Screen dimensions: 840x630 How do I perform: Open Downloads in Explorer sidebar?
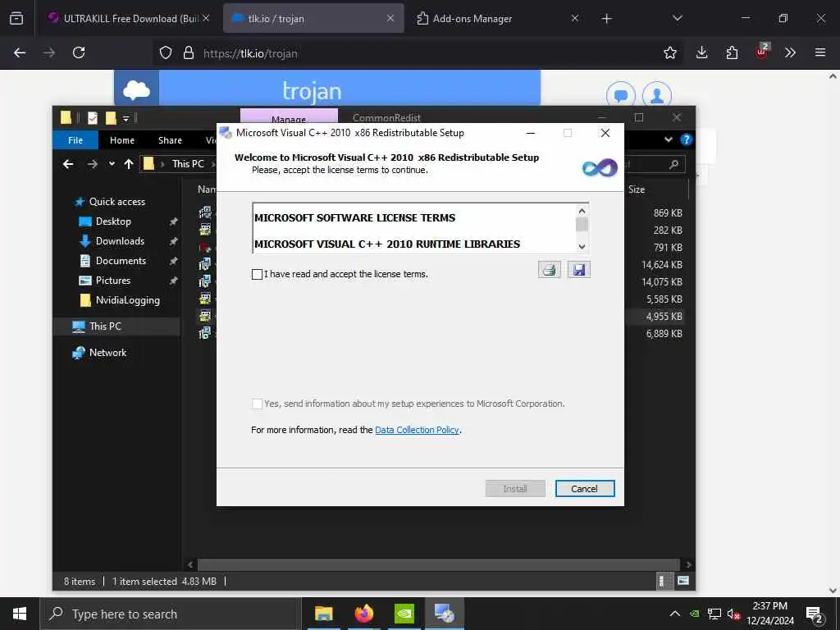(x=120, y=242)
